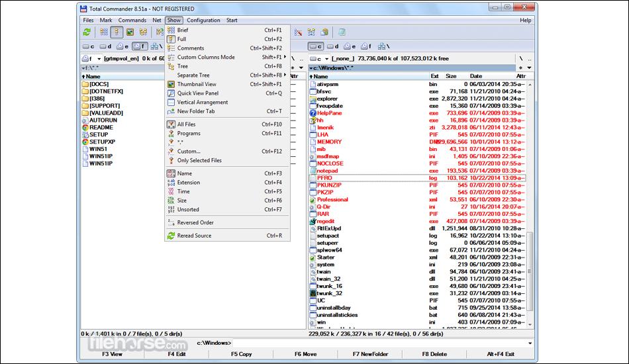The width and height of the screenshot is (629, 364).
Task: Click the F8 Delete button
Action: click(434, 354)
